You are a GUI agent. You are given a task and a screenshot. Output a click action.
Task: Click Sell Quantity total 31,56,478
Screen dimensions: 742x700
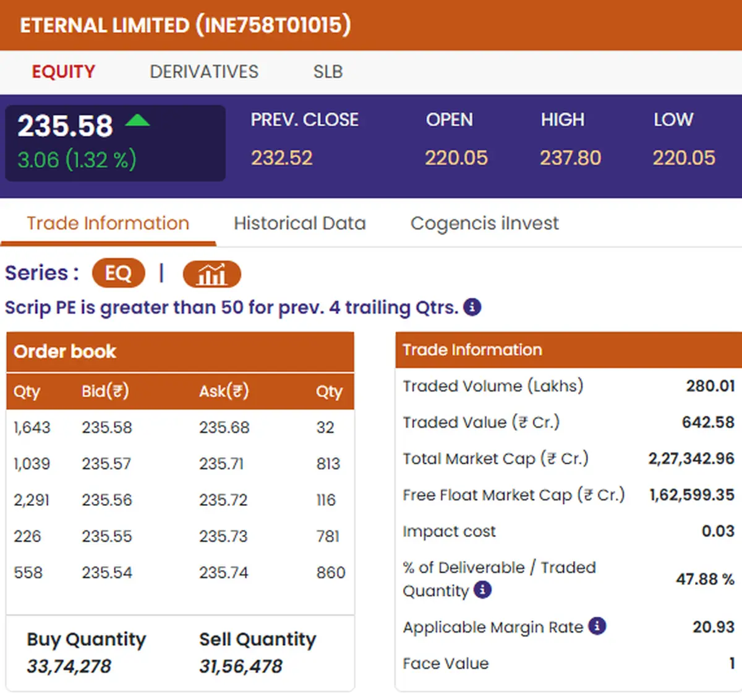(241, 666)
